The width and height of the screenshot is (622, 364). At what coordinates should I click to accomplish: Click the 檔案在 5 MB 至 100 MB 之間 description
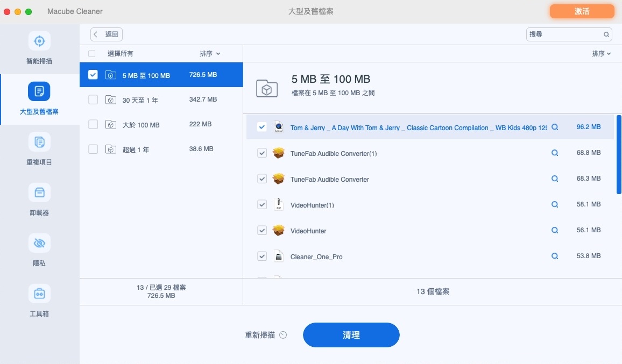(333, 93)
